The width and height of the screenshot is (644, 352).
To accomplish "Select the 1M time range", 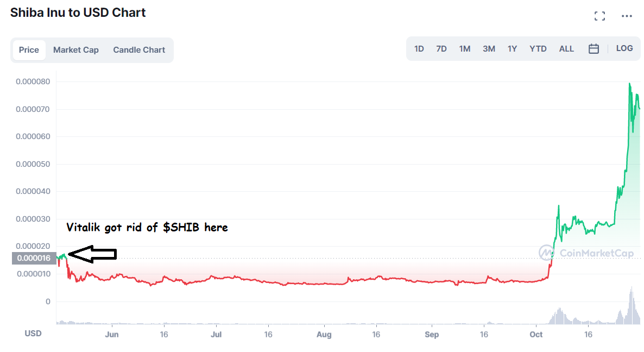I will pyautogui.click(x=464, y=49).
